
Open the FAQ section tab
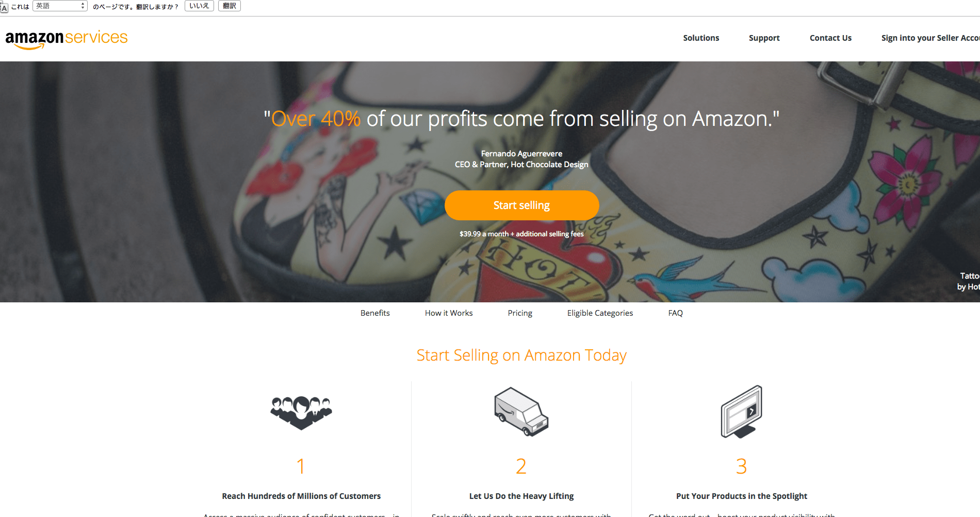pos(675,313)
